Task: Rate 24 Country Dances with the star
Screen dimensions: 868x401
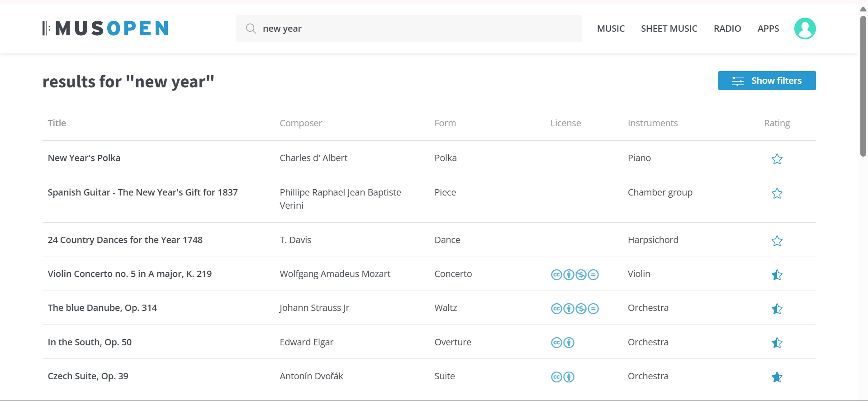Action: coord(777,241)
